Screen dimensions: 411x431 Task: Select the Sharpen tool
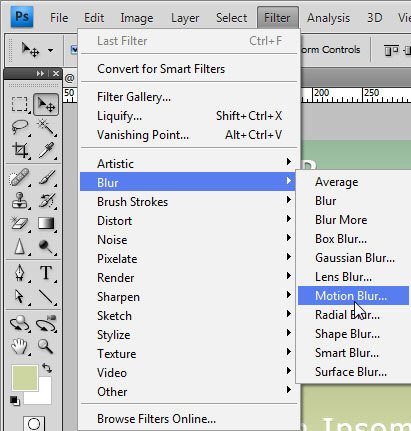coord(19,247)
